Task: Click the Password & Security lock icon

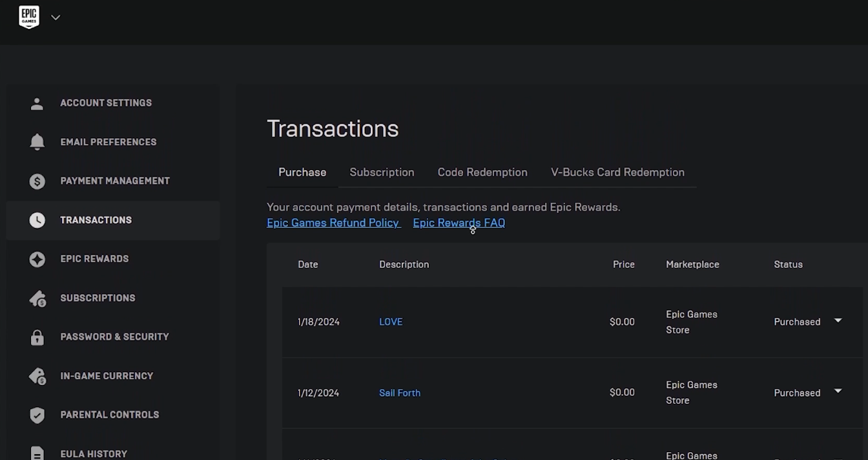Action: (x=37, y=337)
